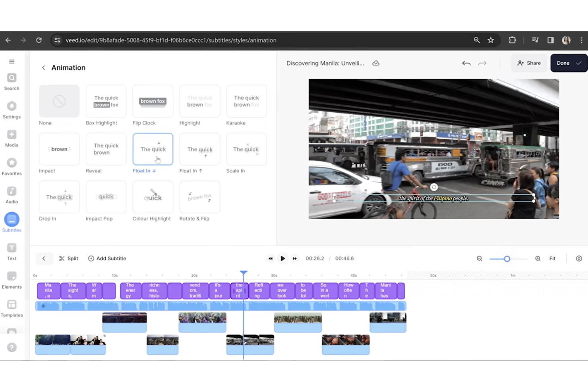Open the hamburger menu in sidebar

12,62
